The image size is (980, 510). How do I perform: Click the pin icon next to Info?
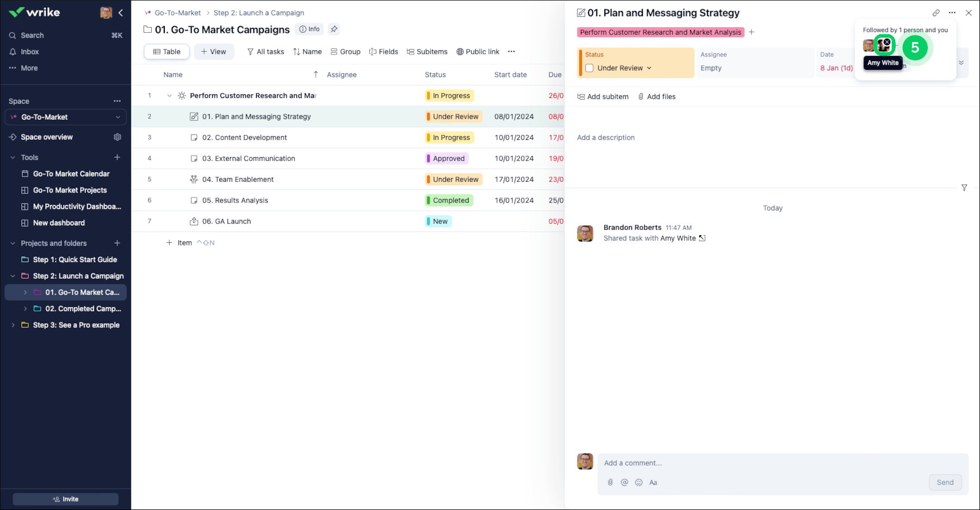pyautogui.click(x=334, y=29)
